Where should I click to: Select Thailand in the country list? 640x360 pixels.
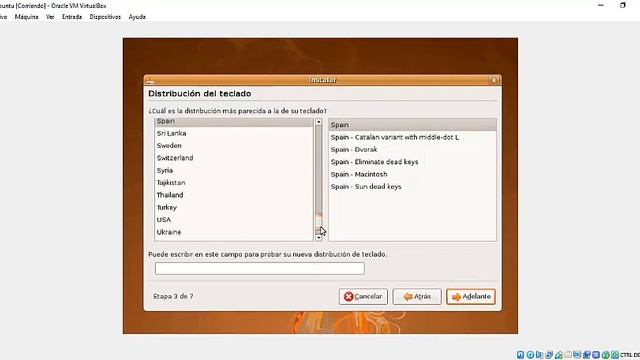point(234,195)
